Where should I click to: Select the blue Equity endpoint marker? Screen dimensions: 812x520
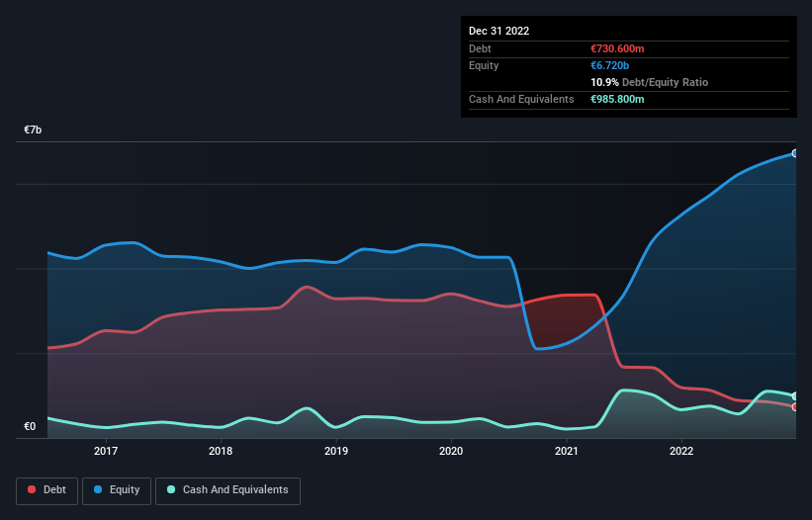pyautogui.click(x=795, y=153)
